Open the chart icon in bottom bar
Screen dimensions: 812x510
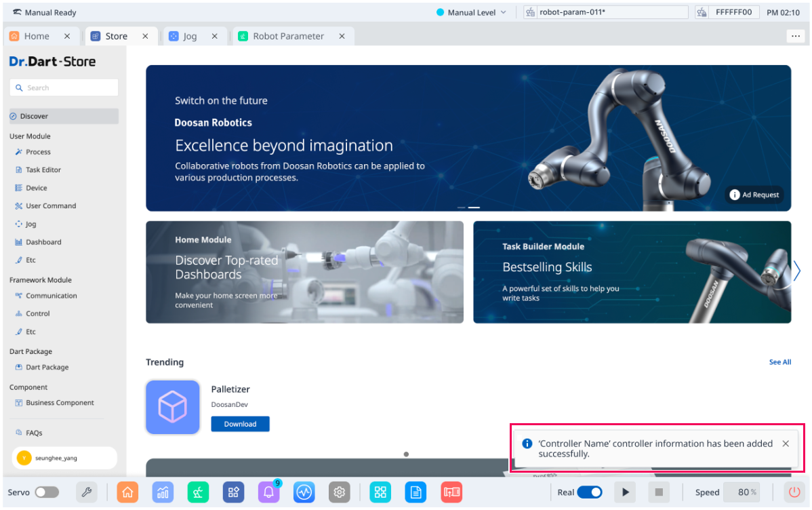pyautogui.click(x=163, y=492)
